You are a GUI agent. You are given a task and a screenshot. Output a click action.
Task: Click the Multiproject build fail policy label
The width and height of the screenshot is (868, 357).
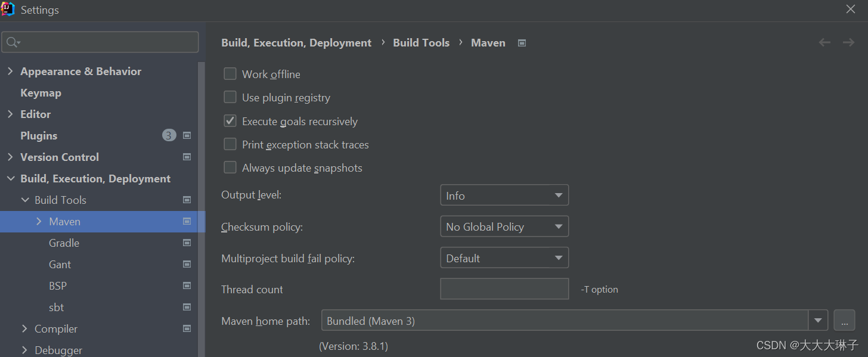[x=288, y=259]
